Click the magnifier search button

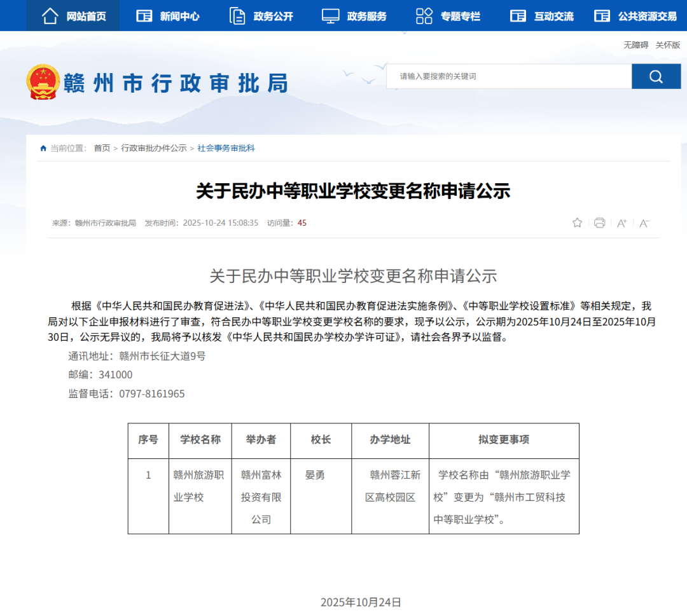656,76
